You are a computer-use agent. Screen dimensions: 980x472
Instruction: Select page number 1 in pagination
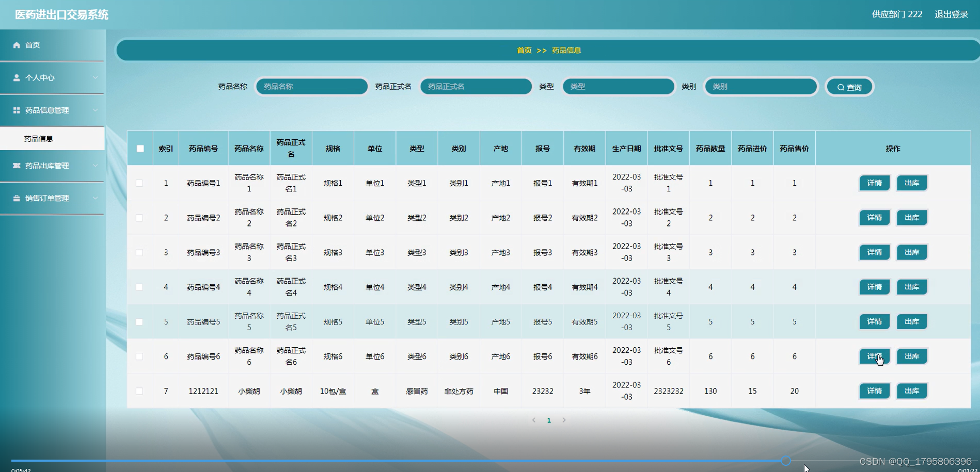(x=549, y=420)
